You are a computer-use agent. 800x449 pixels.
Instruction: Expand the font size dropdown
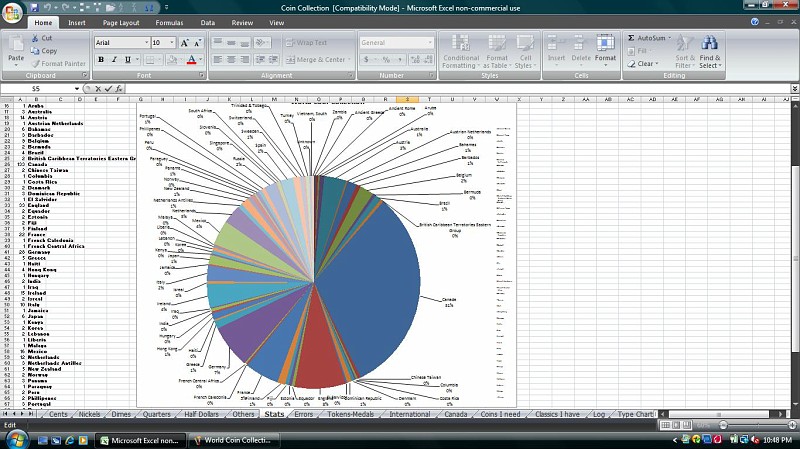pyautogui.click(x=172, y=43)
